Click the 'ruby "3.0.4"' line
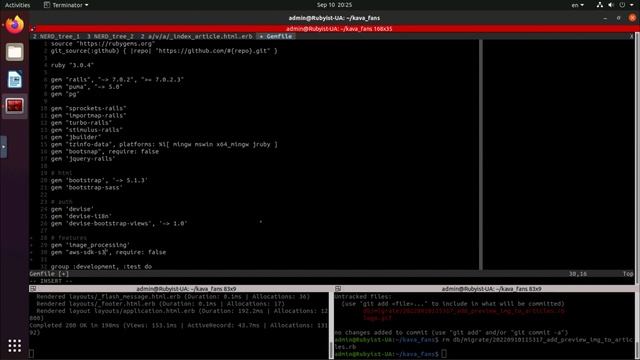This screenshot has height=360, width=640. 72,65
